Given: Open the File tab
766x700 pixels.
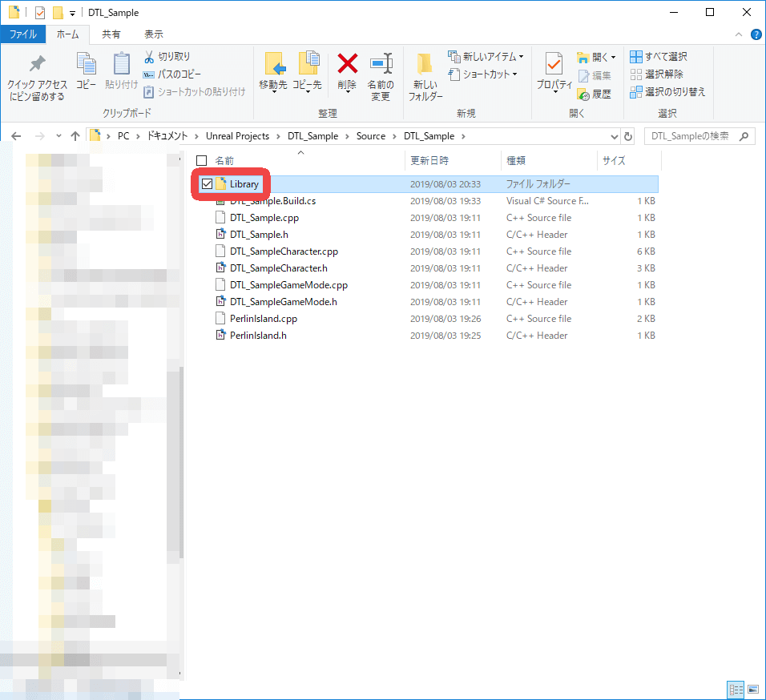Looking at the screenshot, I should [22, 34].
